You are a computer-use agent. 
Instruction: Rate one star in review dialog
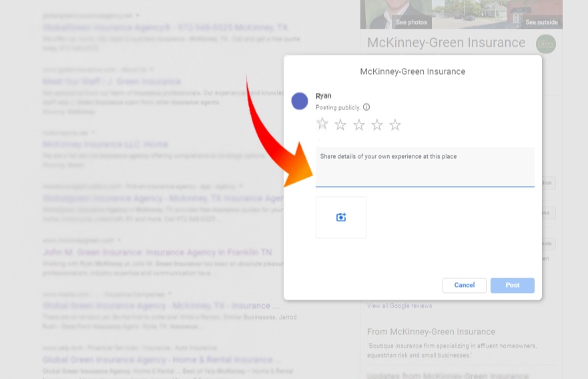322,124
